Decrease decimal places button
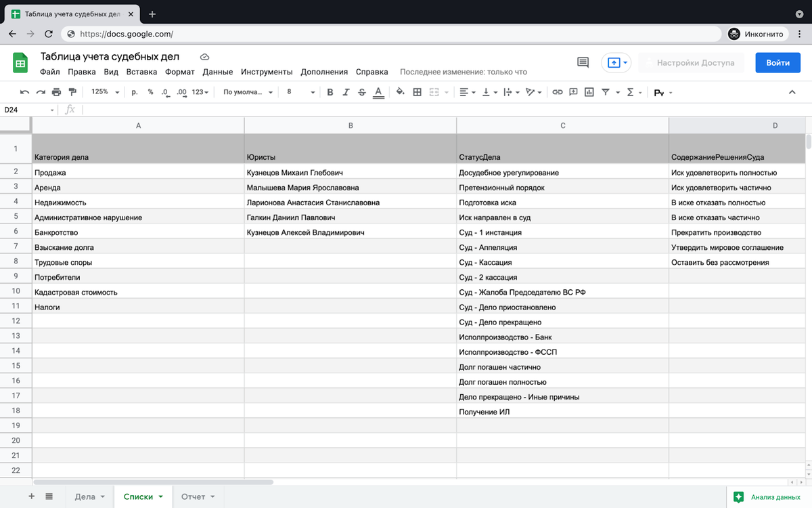 (x=165, y=92)
